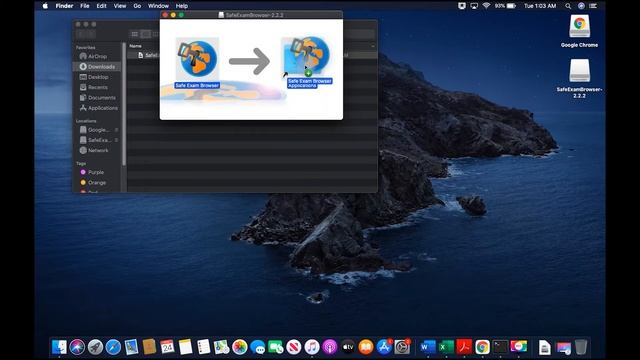Open Photos from the Dock

pyautogui.click(x=240, y=347)
